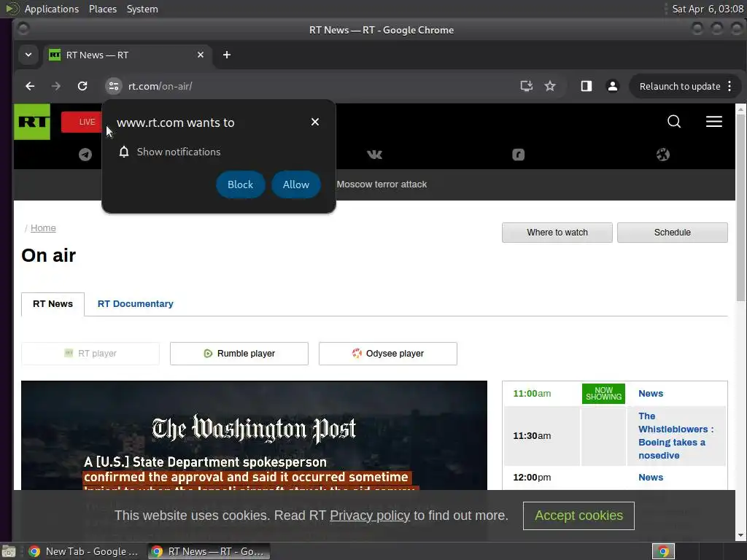Follow the Home breadcrumb link
The width and height of the screenshot is (747, 560).
(43, 228)
